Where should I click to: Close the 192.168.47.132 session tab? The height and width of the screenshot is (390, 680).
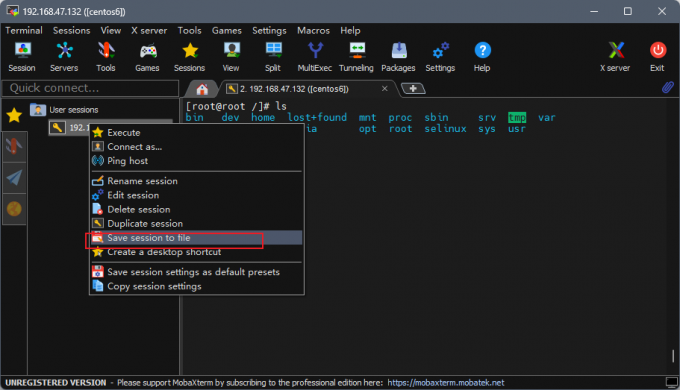pyautogui.click(x=385, y=88)
